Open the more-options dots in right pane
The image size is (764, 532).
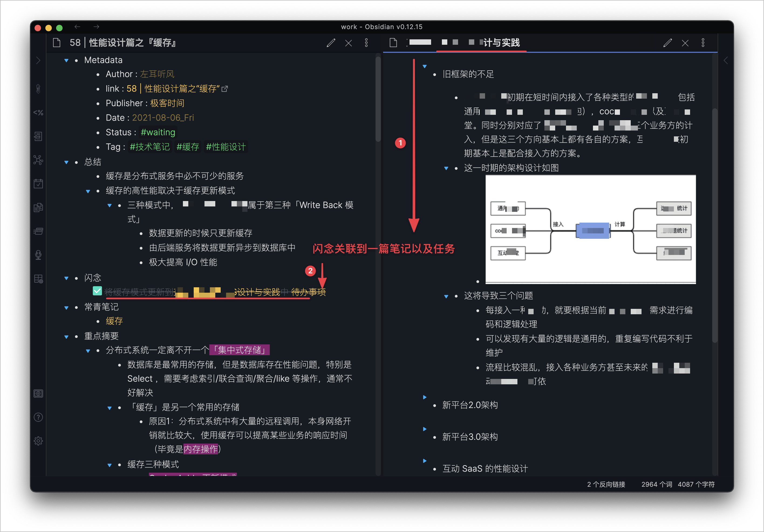703,43
